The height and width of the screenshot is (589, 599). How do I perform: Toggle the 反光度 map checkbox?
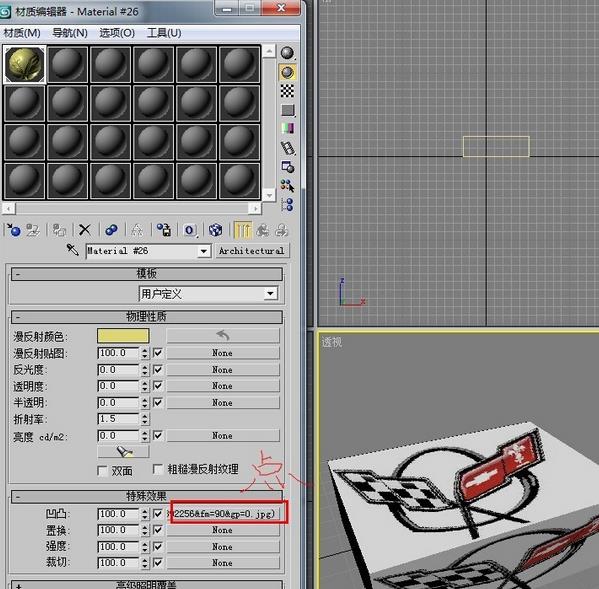point(158,369)
